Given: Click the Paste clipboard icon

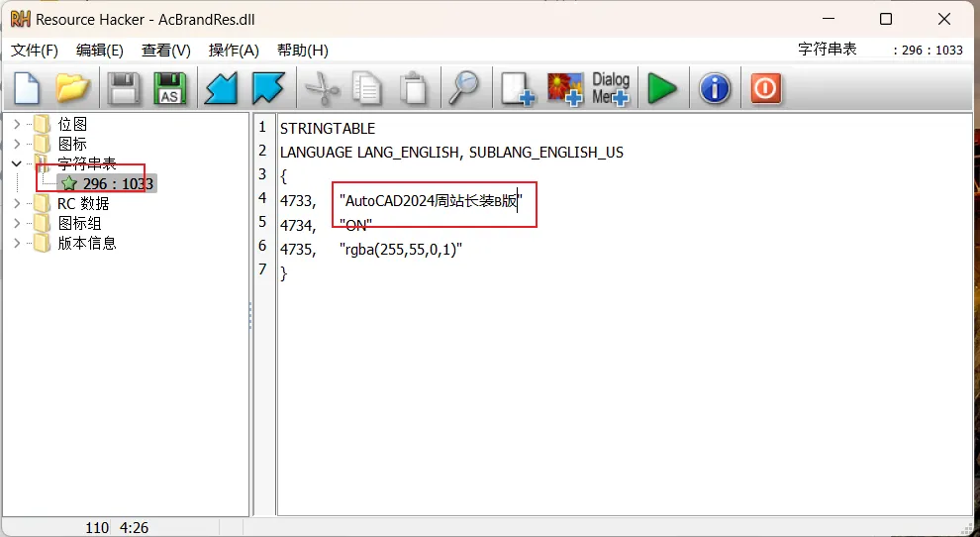Looking at the screenshot, I should (x=413, y=88).
